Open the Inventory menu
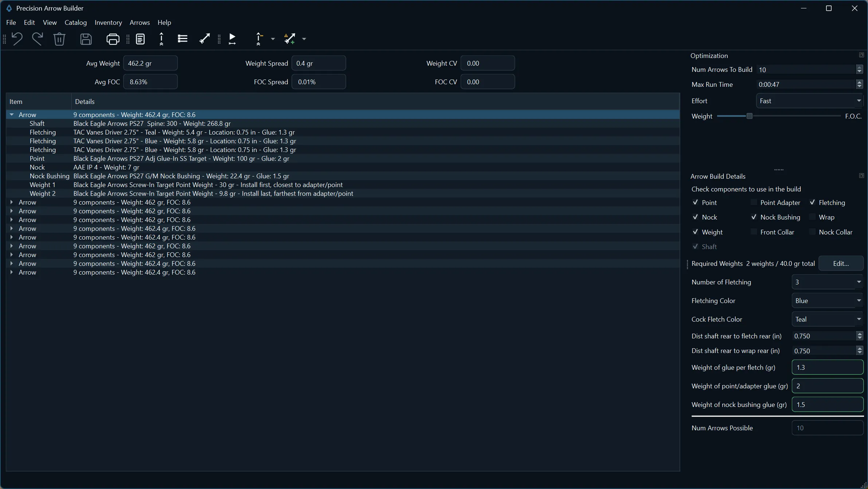Viewport: 868px width, 489px height. (x=108, y=22)
